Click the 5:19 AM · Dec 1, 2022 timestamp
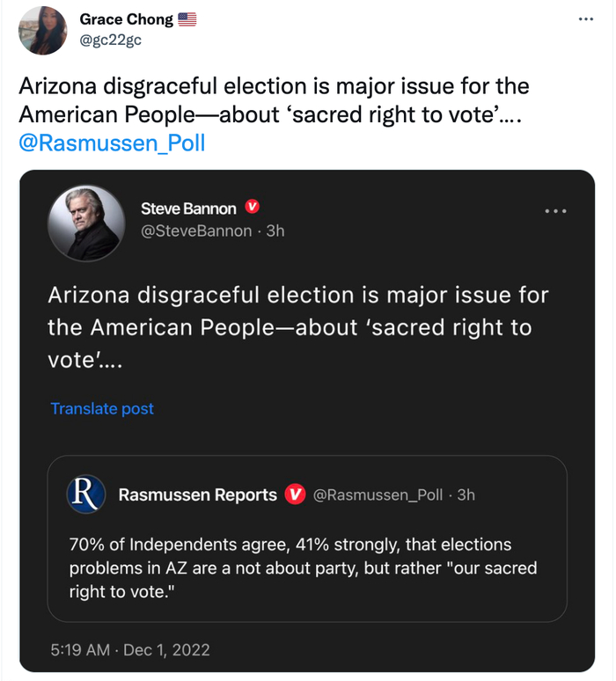Screen dimensions: 616x681 click(129, 650)
